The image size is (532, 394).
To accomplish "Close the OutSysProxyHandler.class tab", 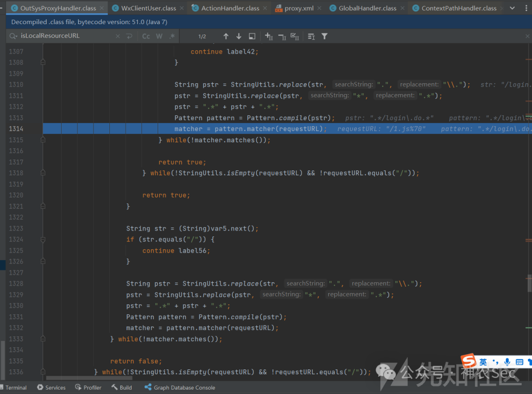I will click(102, 8).
